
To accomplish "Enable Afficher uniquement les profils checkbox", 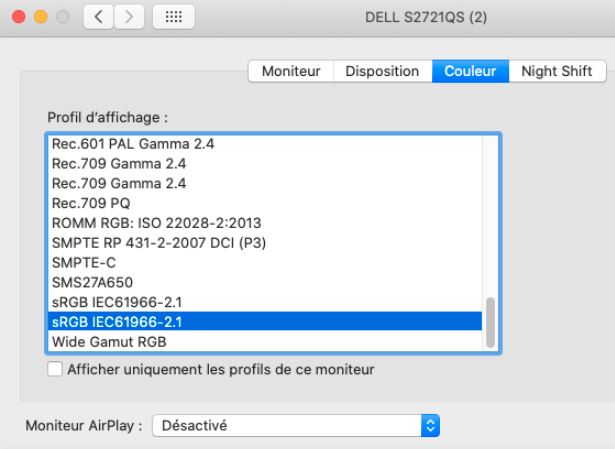I will 56,369.
